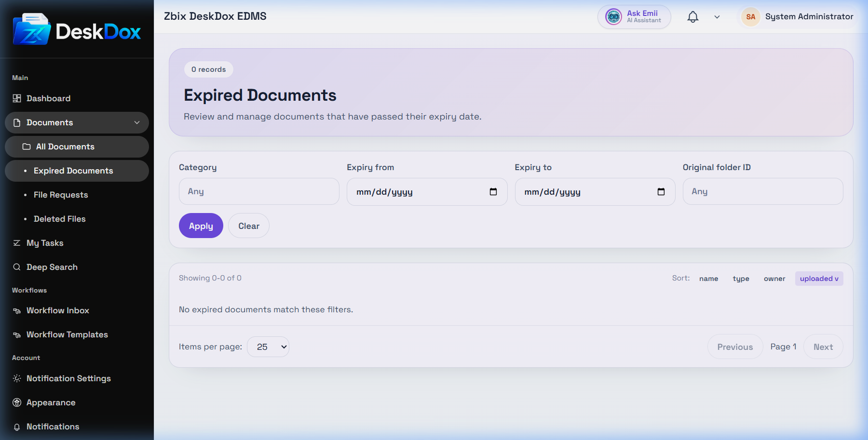Click the Deep Search magnifier icon
The width and height of the screenshot is (868, 440).
[x=17, y=267]
